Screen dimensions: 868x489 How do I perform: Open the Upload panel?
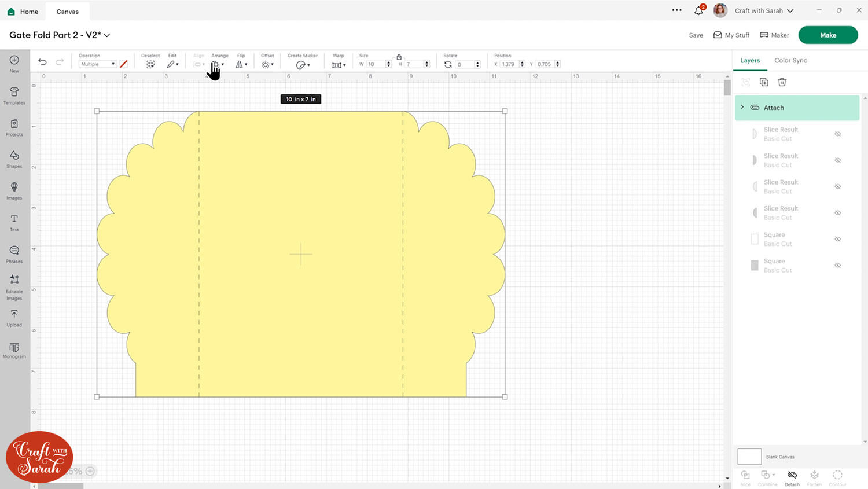(14, 317)
